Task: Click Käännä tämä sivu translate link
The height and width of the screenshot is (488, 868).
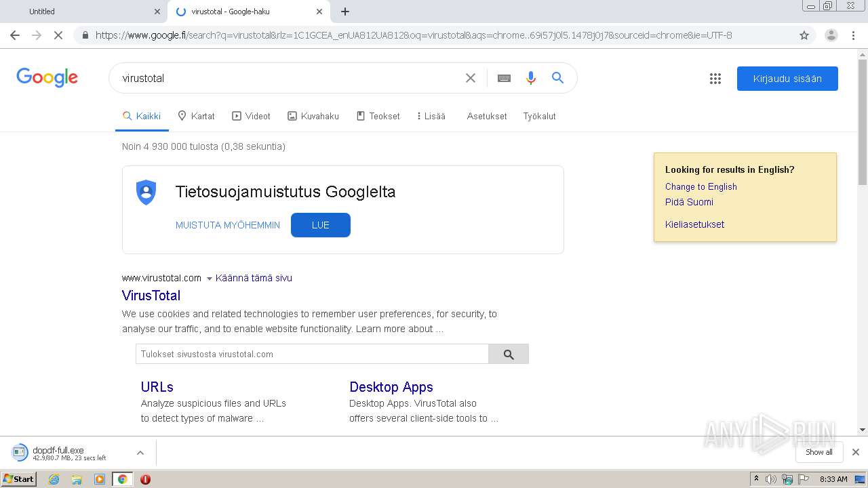Action: pos(254,278)
